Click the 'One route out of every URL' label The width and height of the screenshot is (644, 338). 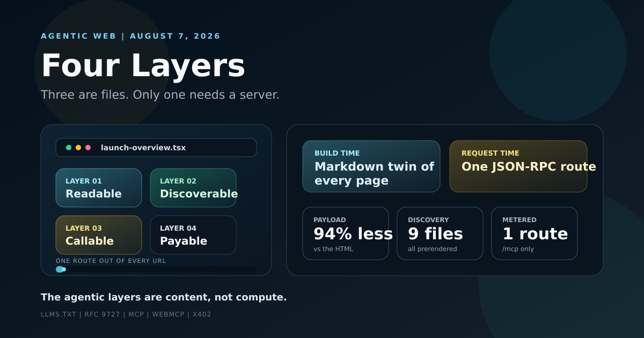[x=111, y=261]
